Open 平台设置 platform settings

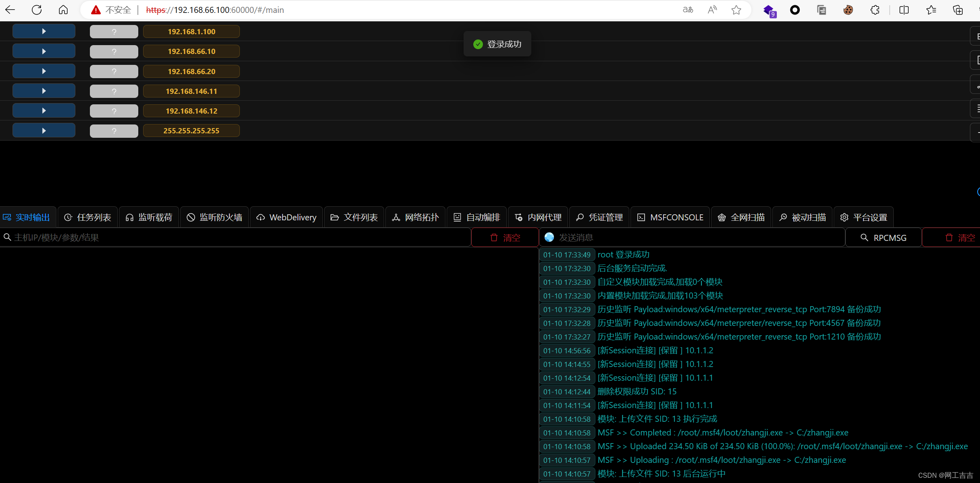pos(864,217)
